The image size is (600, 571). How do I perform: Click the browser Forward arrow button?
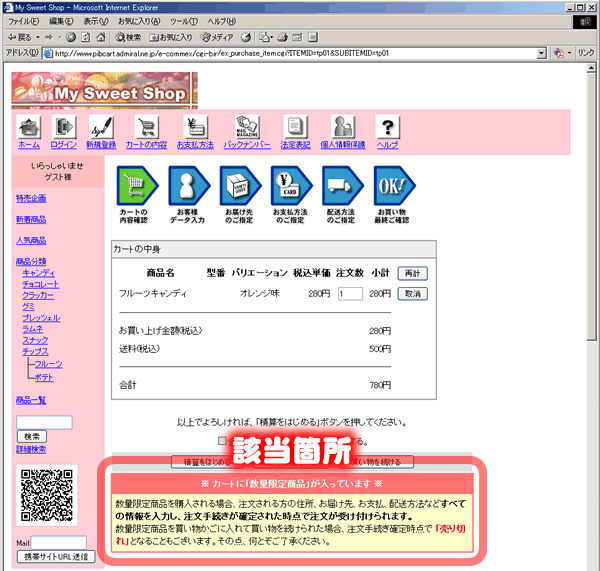tap(49, 37)
